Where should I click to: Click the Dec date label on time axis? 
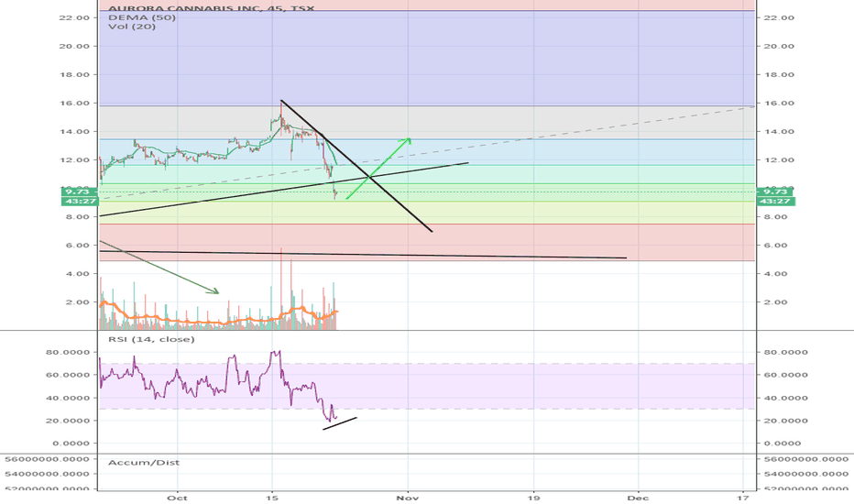(638, 498)
